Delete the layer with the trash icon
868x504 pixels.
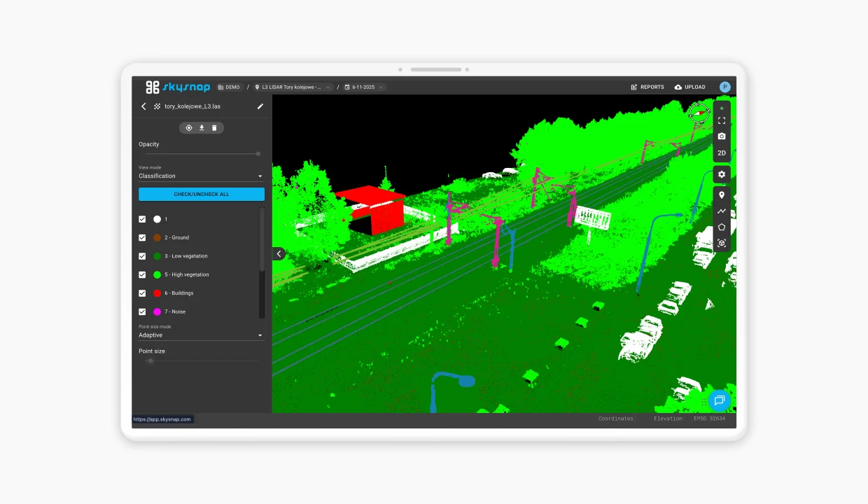tap(214, 128)
